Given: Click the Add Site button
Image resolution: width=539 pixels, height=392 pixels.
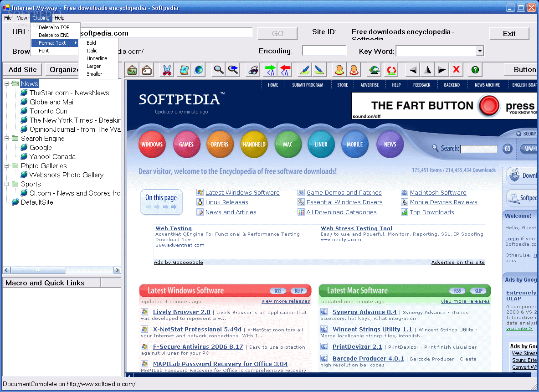Looking at the screenshot, I should coord(22,69).
